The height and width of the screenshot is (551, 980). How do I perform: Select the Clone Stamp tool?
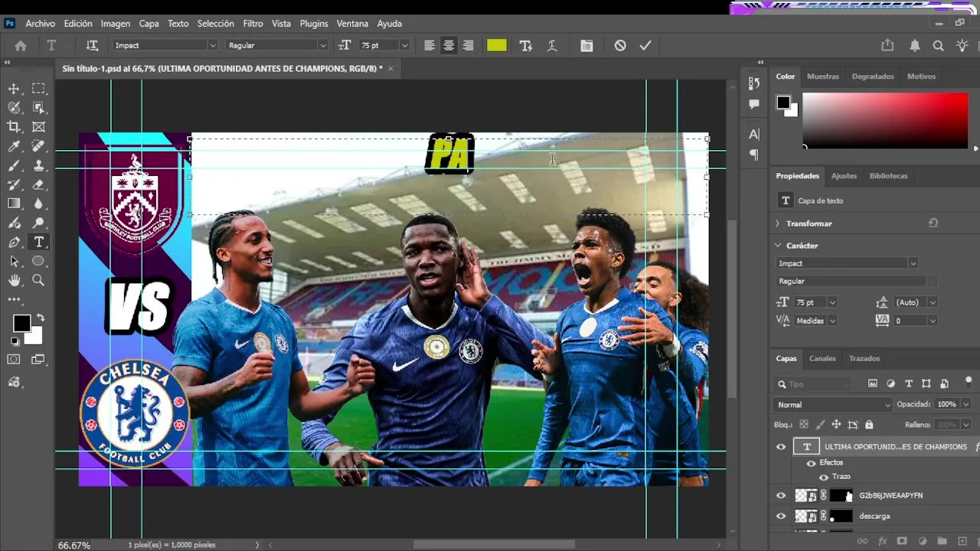pyautogui.click(x=38, y=165)
